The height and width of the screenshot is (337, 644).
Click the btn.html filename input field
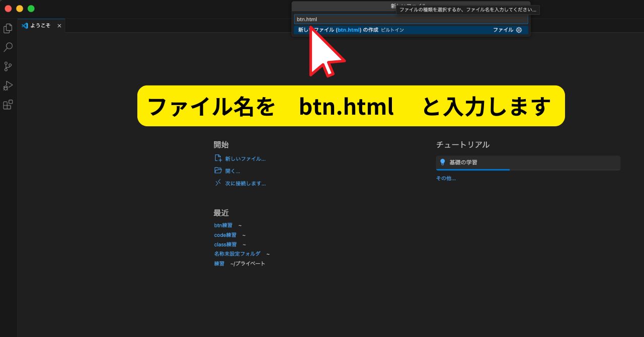411,19
